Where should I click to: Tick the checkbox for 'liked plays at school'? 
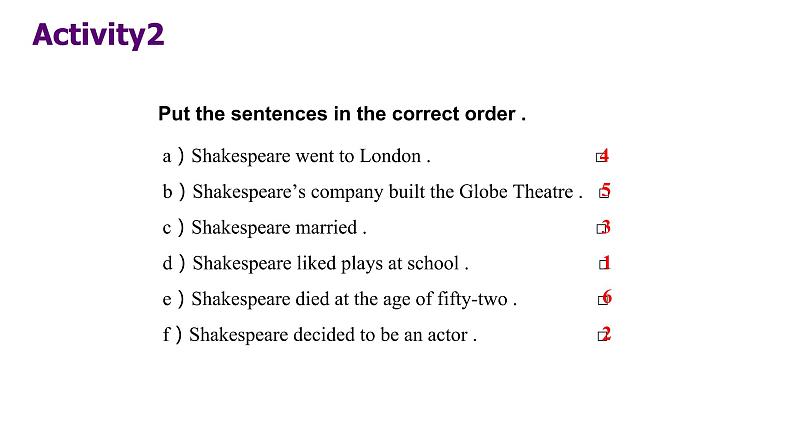604,264
